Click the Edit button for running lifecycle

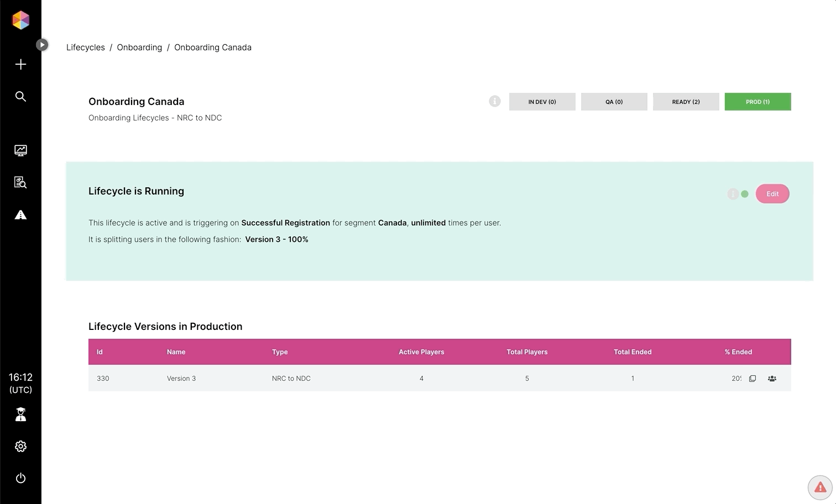(x=772, y=194)
